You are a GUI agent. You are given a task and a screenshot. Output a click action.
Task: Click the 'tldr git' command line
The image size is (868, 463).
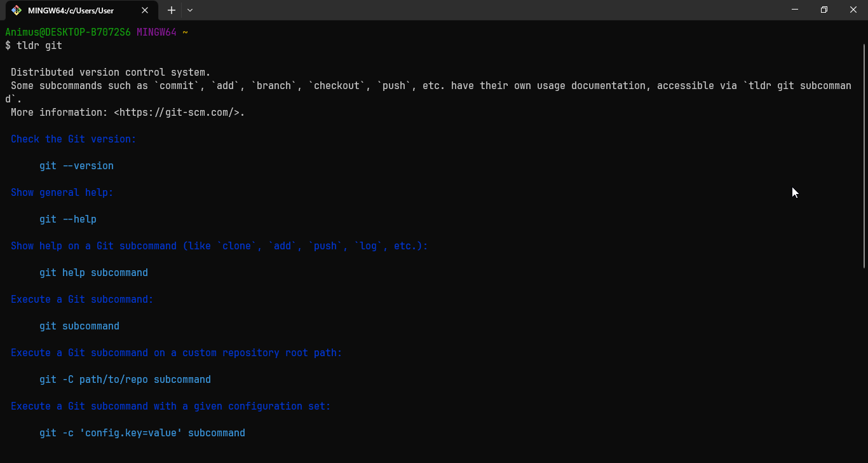click(34, 46)
